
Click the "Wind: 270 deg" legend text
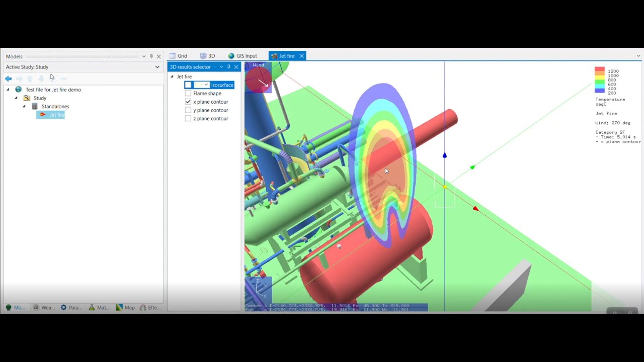(613, 123)
